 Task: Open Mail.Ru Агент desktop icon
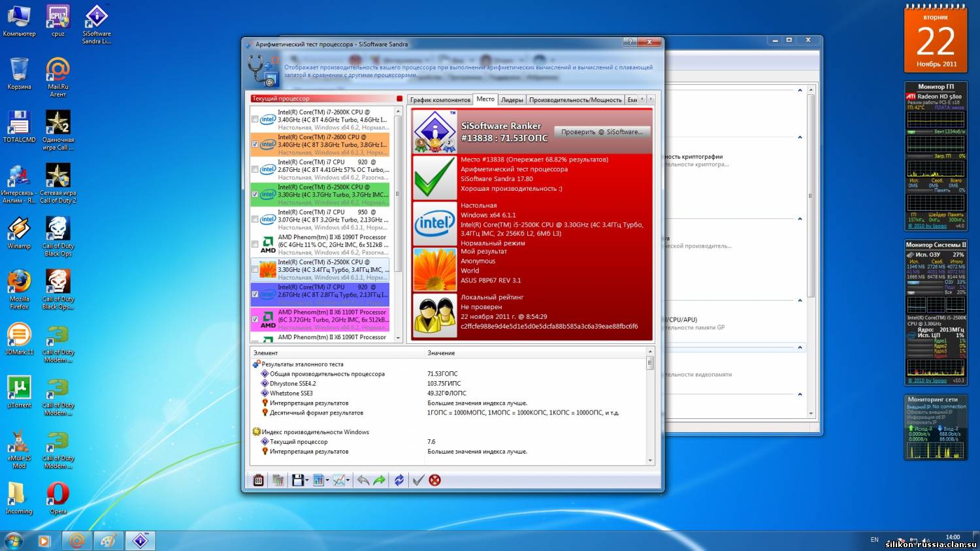[58, 77]
